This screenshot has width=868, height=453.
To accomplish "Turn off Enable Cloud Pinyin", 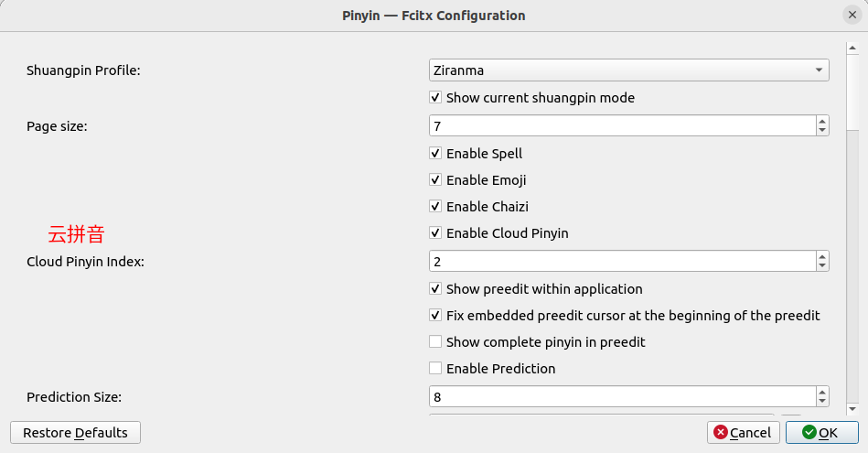I will pyautogui.click(x=435, y=233).
